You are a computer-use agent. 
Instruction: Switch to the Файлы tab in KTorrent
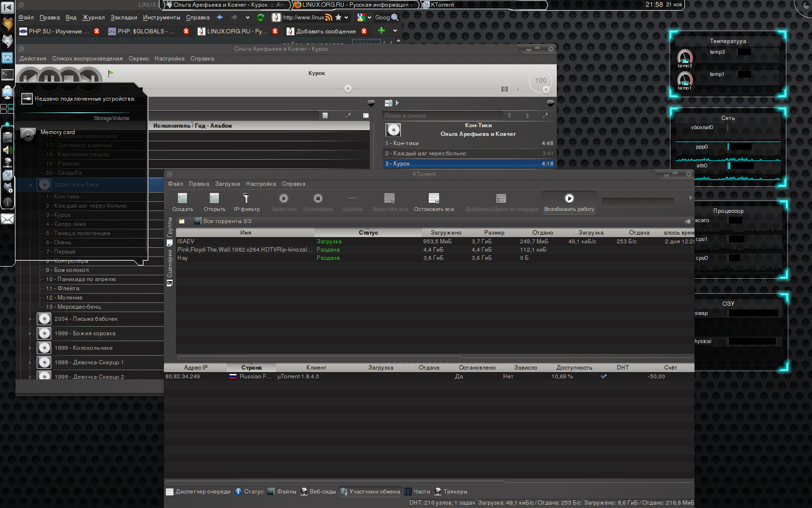coord(282,492)
